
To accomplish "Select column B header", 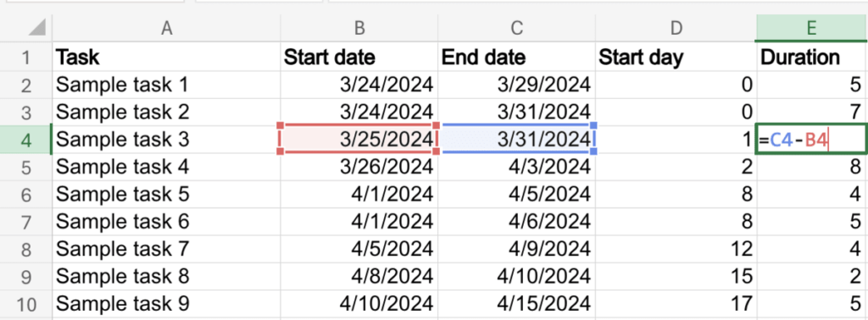I will 359,28.
